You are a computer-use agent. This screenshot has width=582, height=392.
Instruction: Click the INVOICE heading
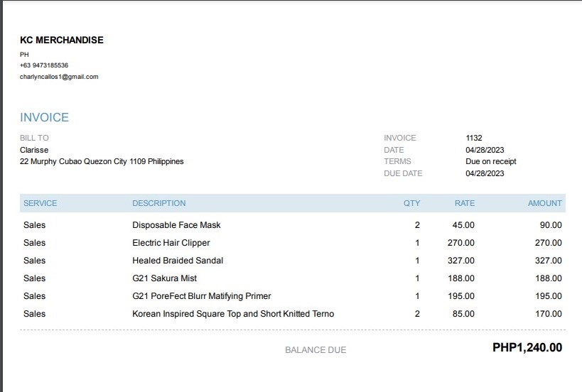pyautogui.click(x=44, y=118)
